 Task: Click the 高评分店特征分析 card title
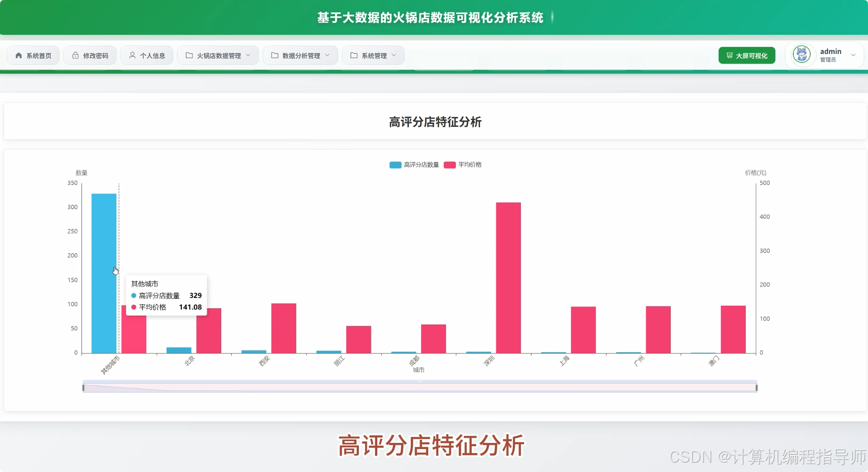(x=435, y=122)
